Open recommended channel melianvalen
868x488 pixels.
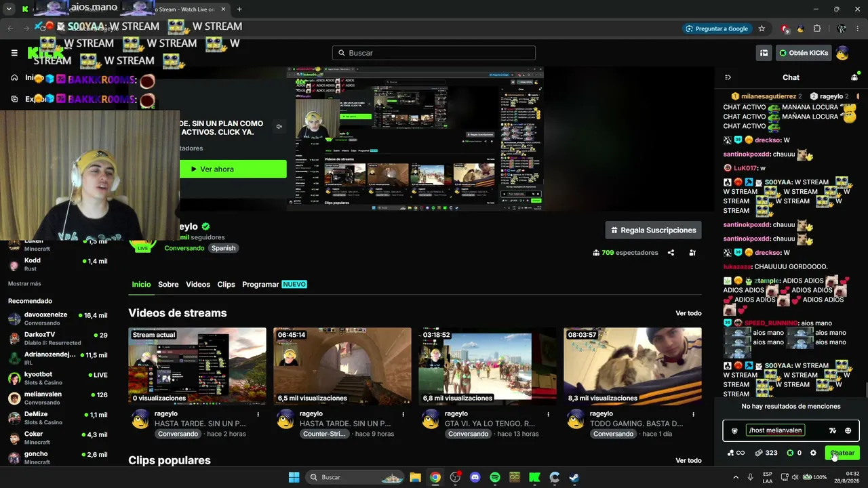(58, 398)
